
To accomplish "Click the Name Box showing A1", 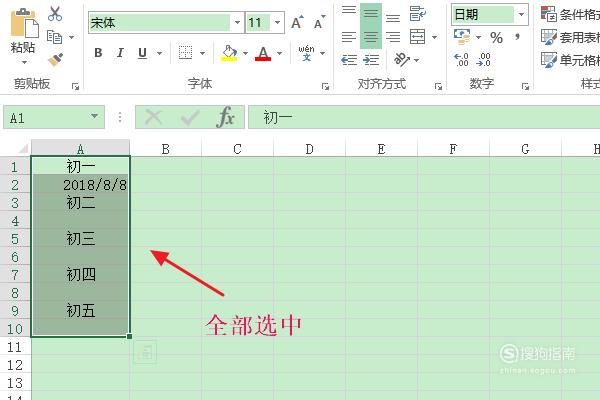I will [x=54, y=118].
